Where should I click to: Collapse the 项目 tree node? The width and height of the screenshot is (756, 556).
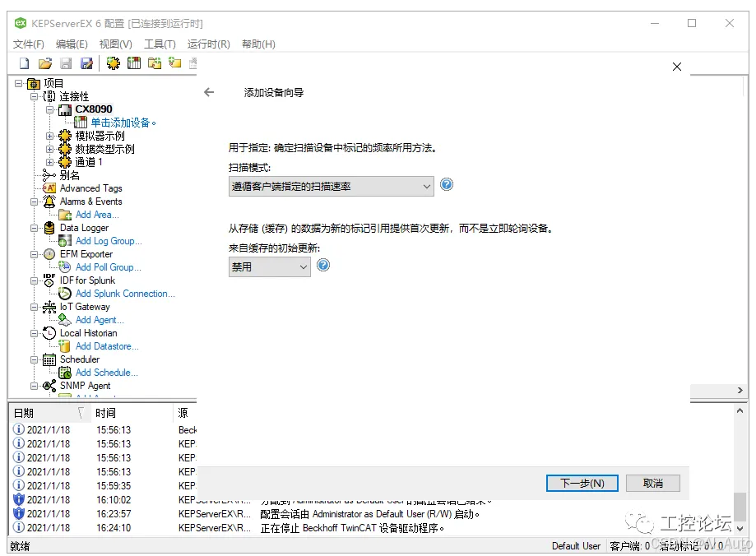[x=18, y=83]
